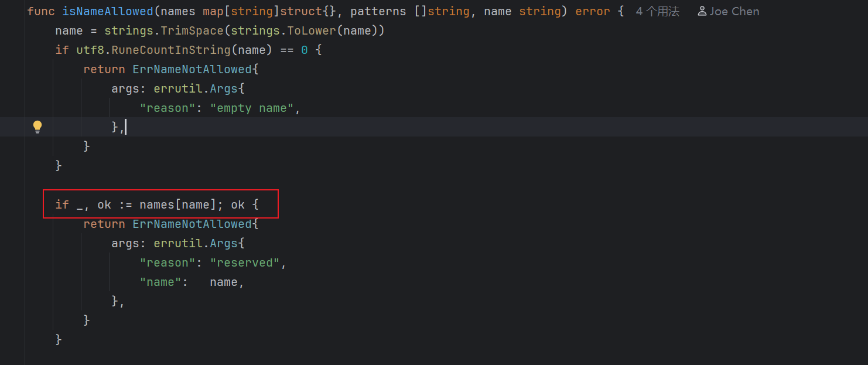Click ErrNameNotAllowed in the reserved return
This screenshot has width=868, height=365.
tap(192, 224)
